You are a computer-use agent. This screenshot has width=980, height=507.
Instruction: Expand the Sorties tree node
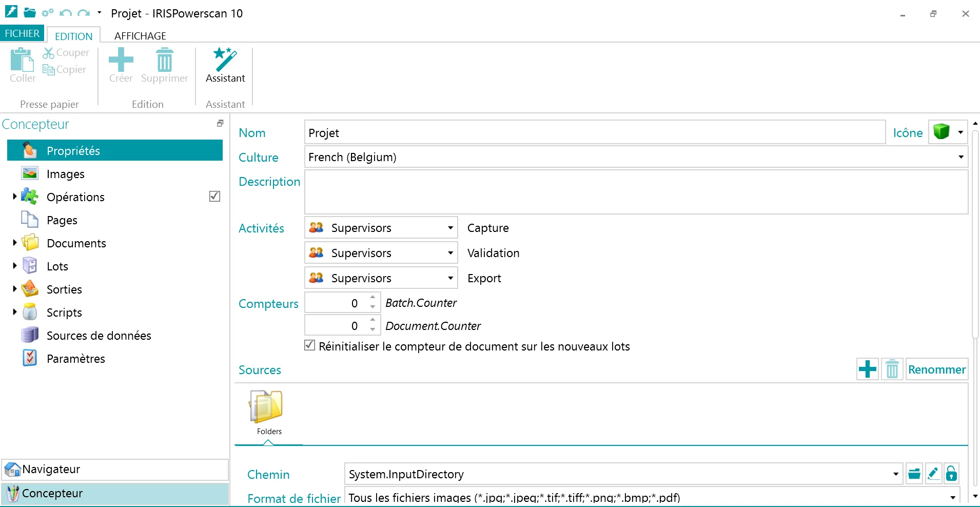pyautogui.click(x=14, y=289)
